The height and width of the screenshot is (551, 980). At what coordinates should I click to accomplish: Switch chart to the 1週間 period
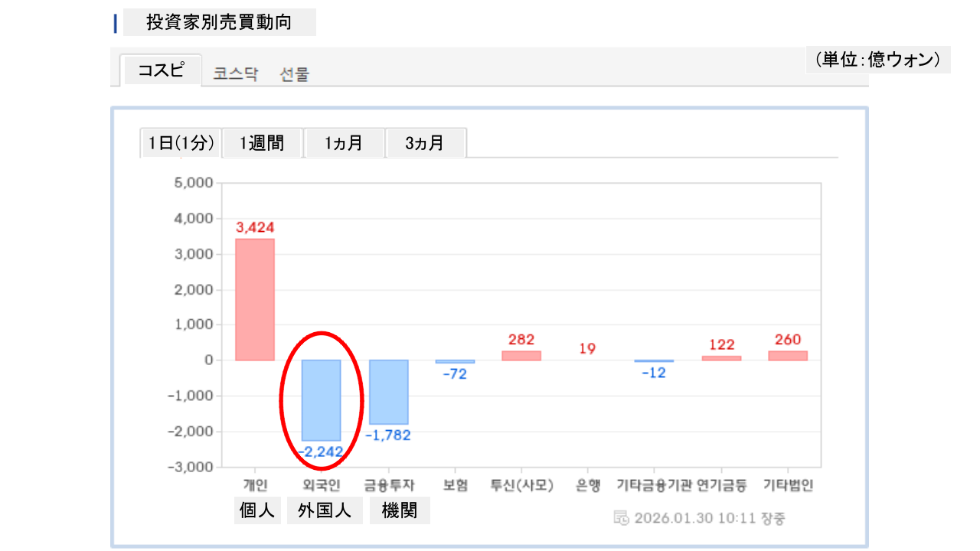click(262, 143)
